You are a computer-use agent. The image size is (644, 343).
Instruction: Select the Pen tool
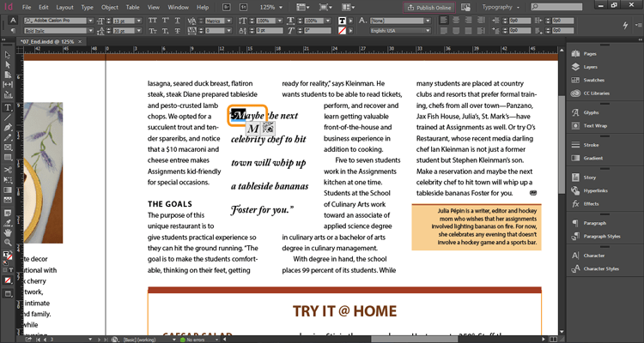coord(8,127)
